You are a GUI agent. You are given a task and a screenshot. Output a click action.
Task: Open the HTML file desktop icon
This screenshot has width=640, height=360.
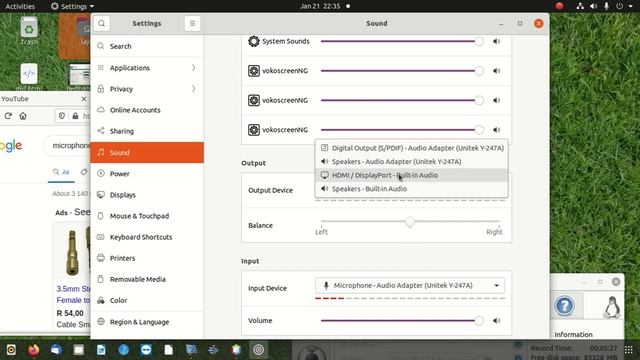tap(29, 76)
